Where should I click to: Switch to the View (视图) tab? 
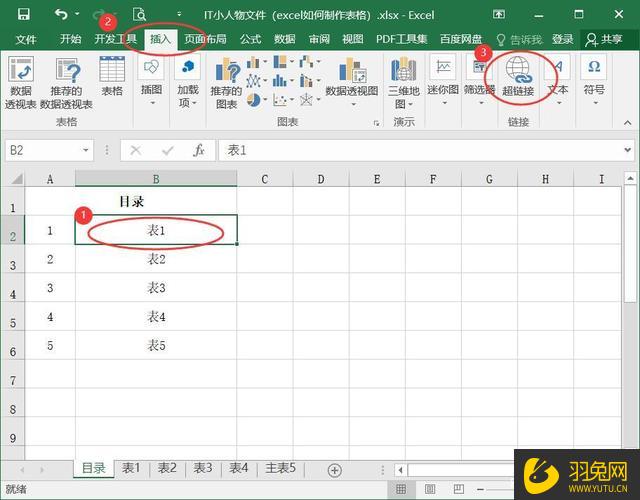[x=353, y=39]
